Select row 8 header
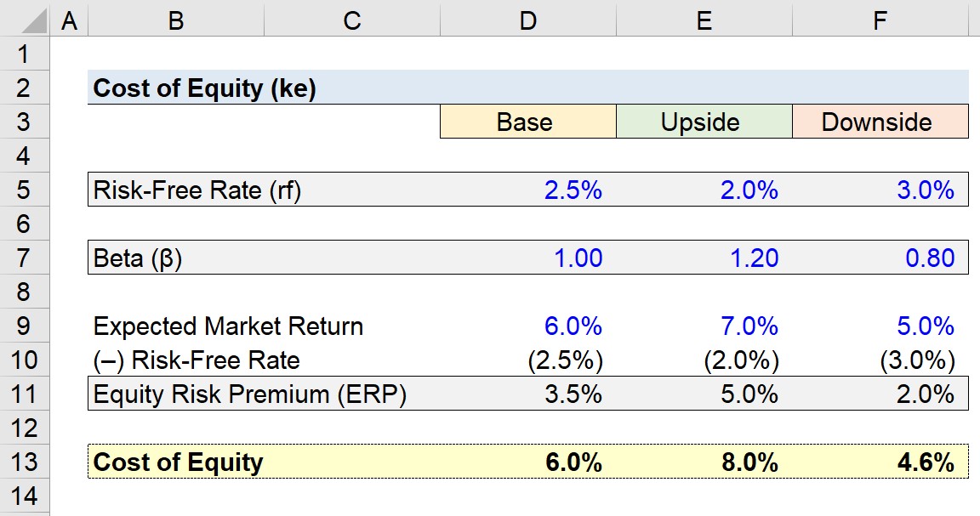The height and width of the screenshot is (516, 980). tap(25, 292)
